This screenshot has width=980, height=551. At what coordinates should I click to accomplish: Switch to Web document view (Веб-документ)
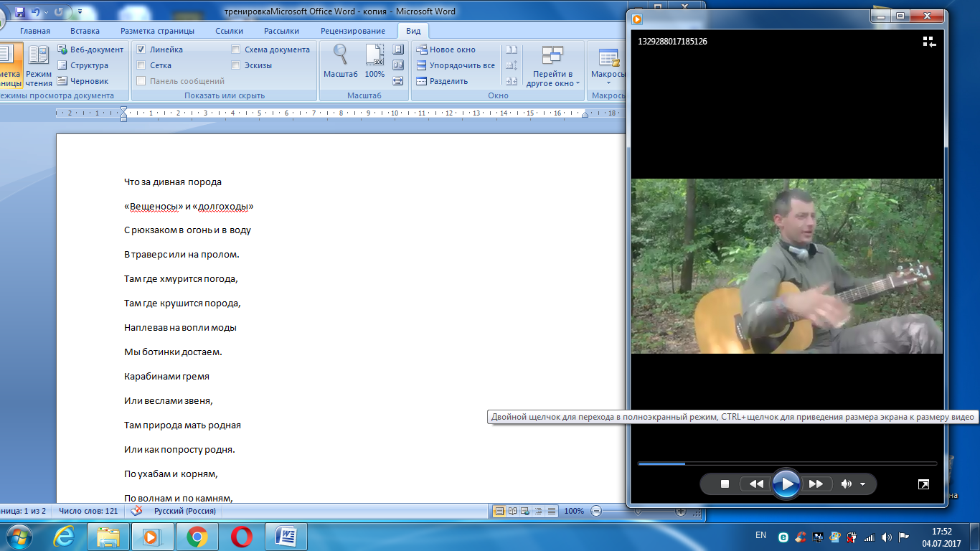pos(90,50)
